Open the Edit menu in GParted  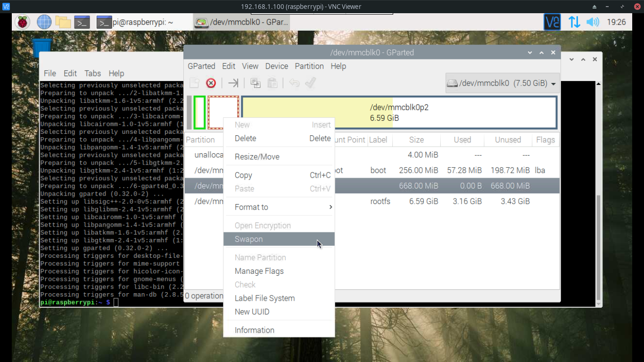pyautogui.click(x=229, y=66)
